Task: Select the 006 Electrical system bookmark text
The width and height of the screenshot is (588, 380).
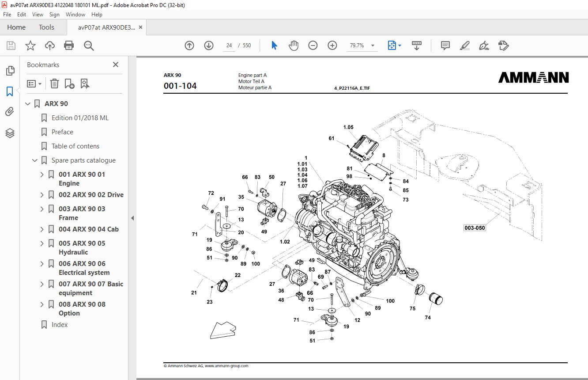Action: coord(84,268)
